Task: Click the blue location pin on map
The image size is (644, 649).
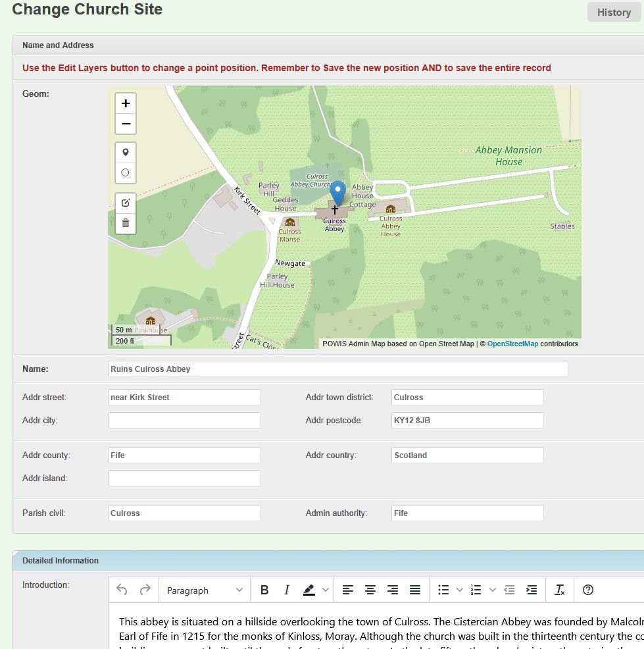Action: click(337, 192)
